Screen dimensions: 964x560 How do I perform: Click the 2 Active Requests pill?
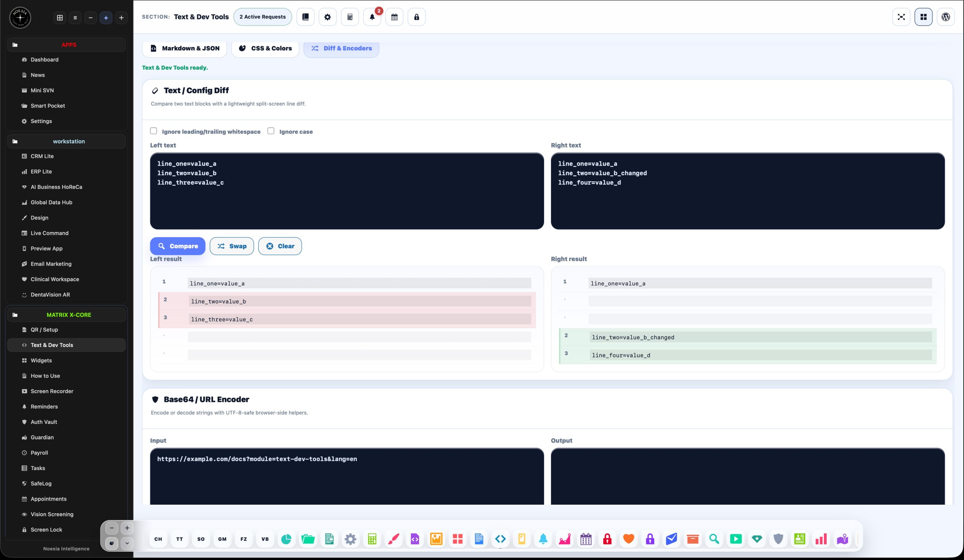262,17
